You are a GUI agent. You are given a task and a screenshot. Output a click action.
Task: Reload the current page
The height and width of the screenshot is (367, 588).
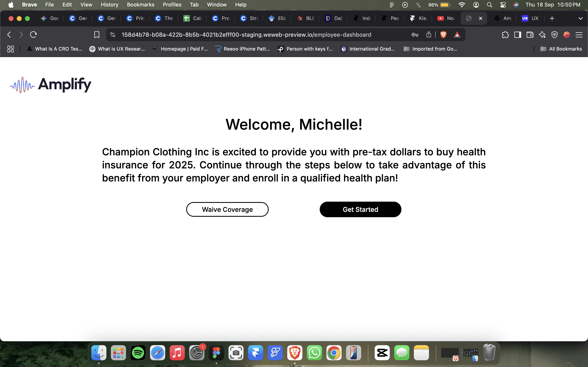tap(33, 35)
